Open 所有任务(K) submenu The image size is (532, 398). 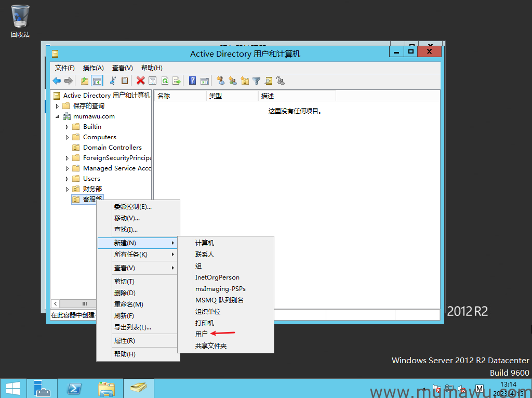(138, 255)
